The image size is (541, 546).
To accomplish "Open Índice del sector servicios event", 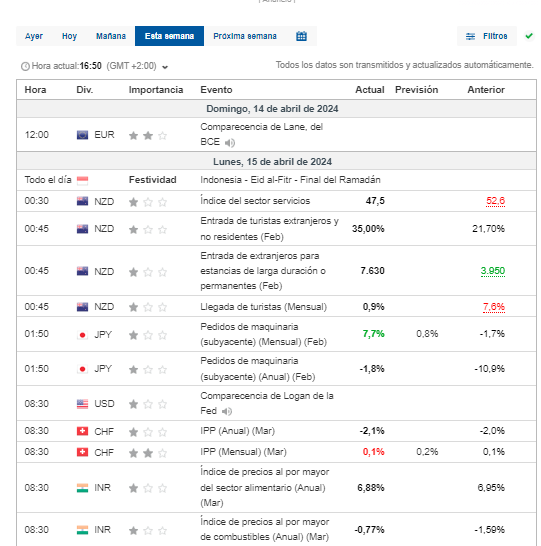I will [x=255, y=201].
